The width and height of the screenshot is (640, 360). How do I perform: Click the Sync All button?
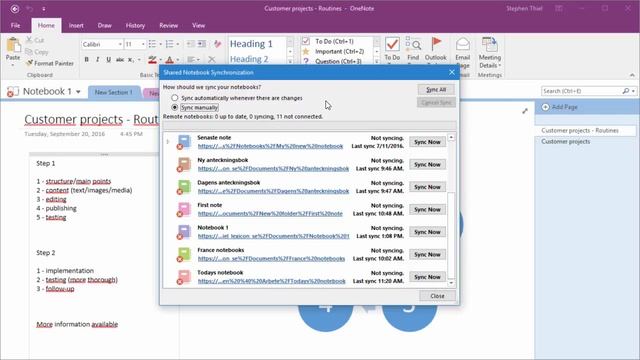tap(436, 89)
